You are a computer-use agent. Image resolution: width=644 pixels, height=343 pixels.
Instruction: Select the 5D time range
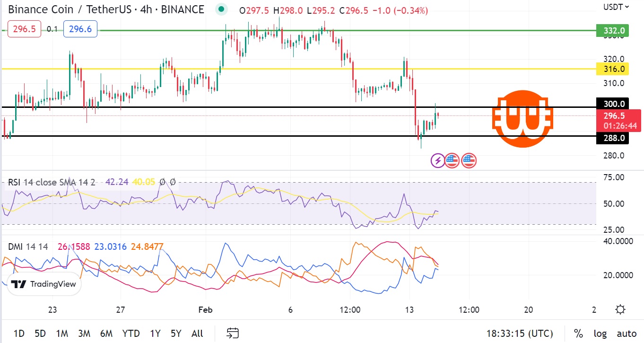(40, 333)
